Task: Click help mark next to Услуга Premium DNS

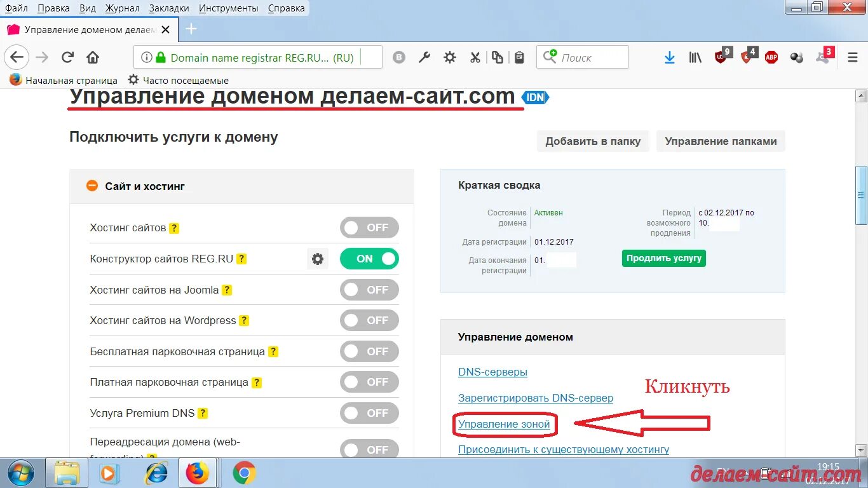Action: tap(203, 413)
